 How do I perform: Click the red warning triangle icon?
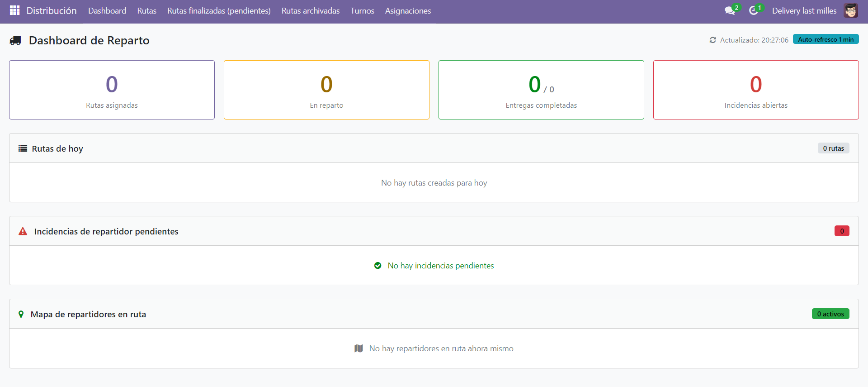pyautogui.click(x=23, y=231)
